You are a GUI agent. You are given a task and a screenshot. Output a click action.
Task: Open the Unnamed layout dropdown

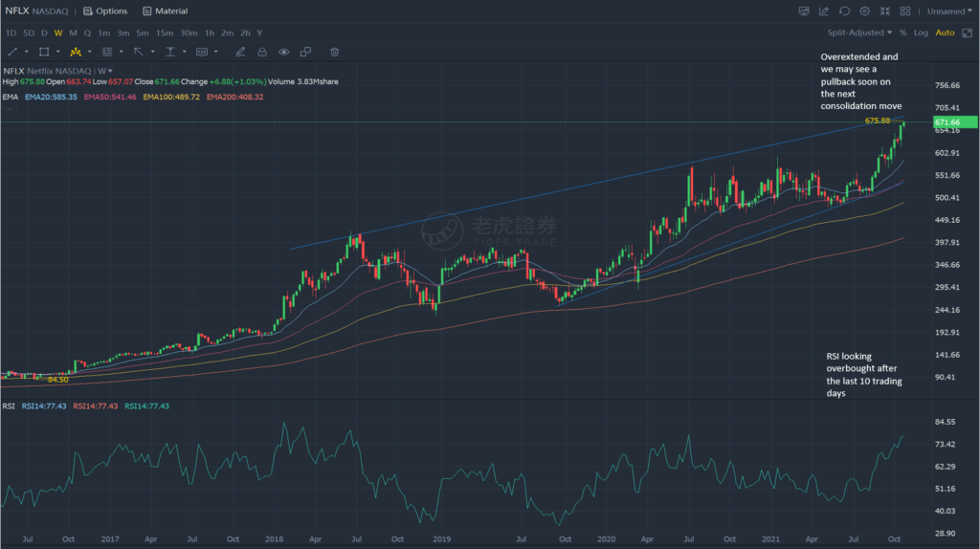[x=949, y=11]
